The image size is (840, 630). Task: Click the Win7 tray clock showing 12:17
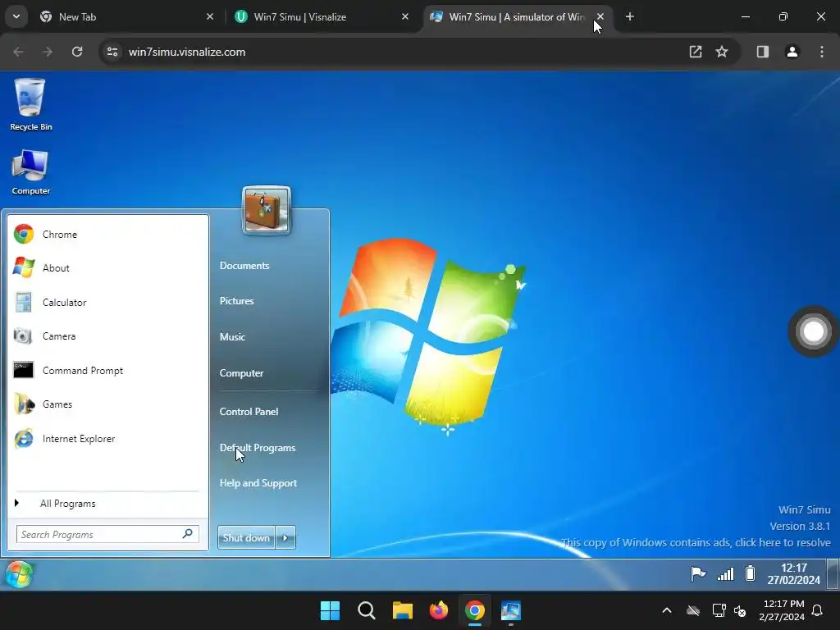coord(793,573)
